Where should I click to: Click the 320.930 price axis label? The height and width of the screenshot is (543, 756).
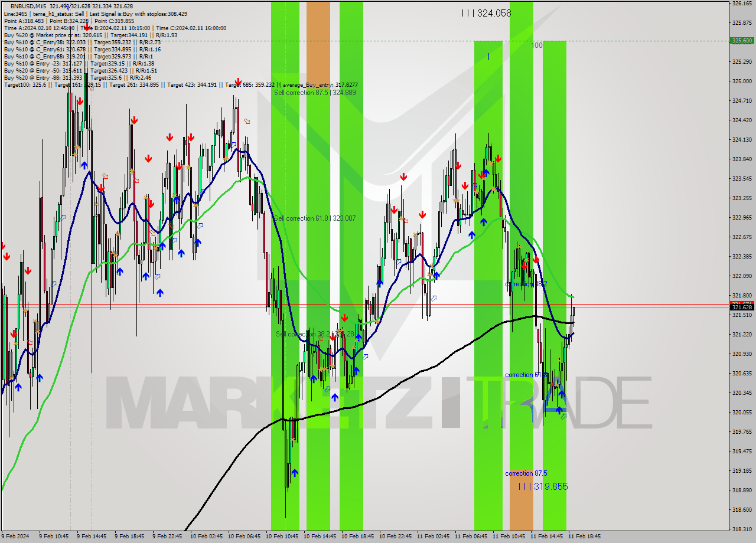click(742, 354)
